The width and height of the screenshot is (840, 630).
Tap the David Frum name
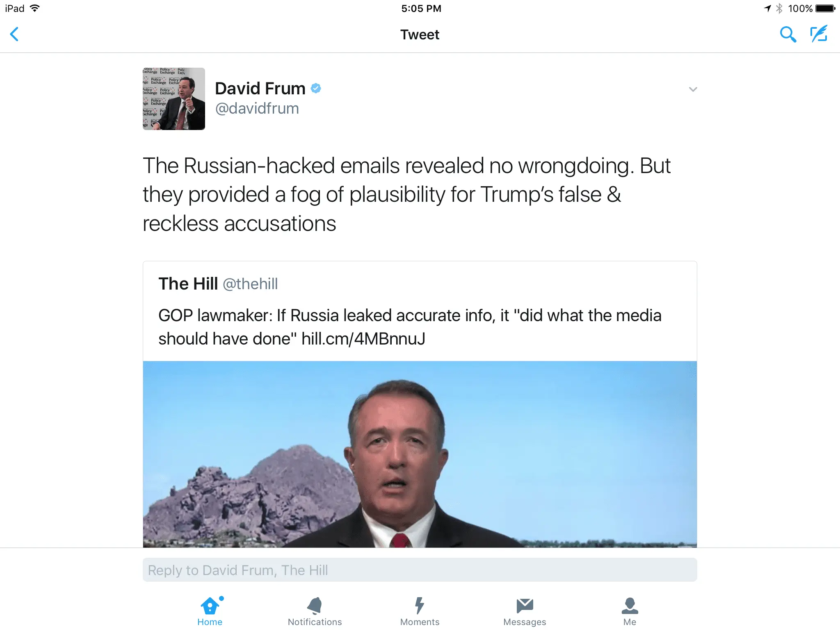pyautogui.click(x=260, y=88)
